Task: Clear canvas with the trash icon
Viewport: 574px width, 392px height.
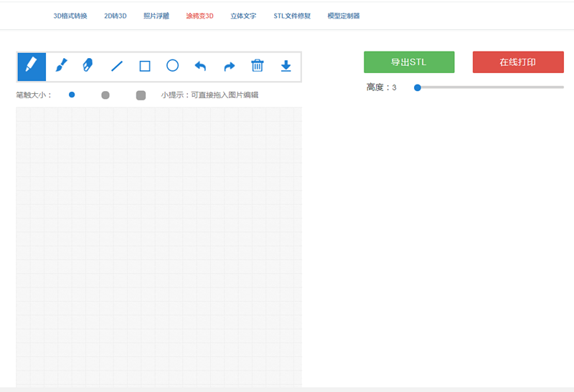Action: (x=258, y=66)
